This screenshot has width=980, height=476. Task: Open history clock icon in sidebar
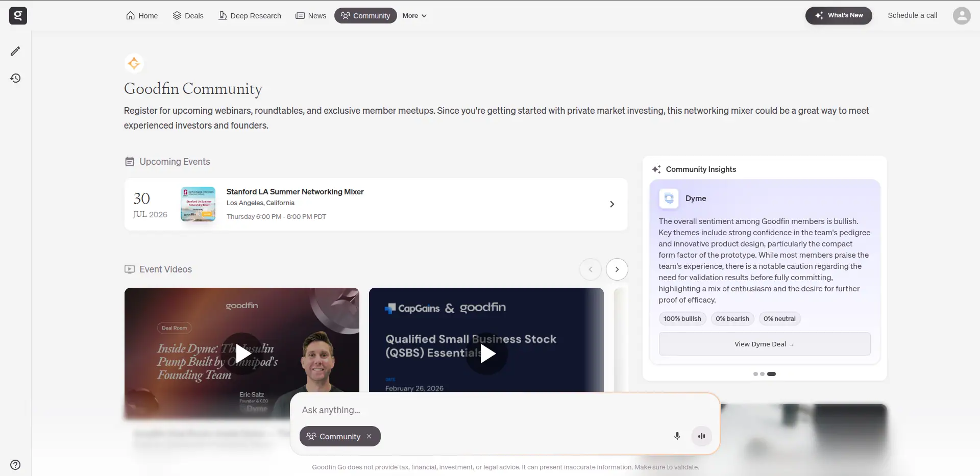point(15,78)
